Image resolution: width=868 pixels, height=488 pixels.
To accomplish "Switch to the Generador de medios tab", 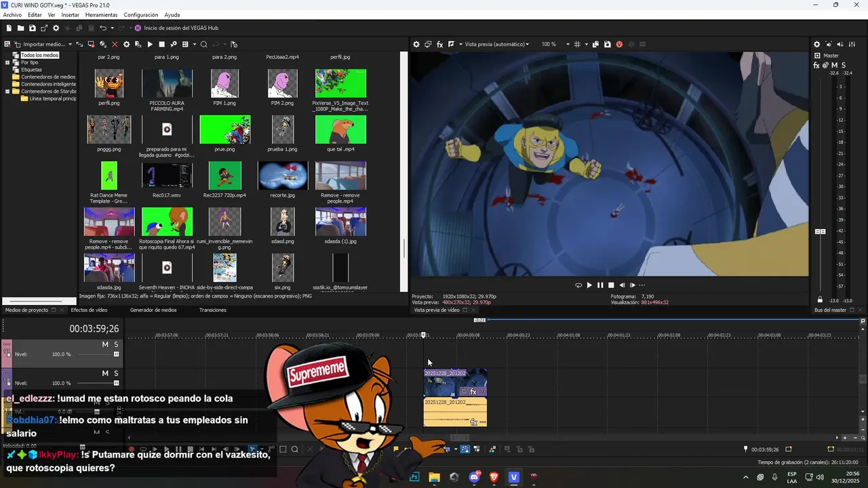I will tap(153, 310).
